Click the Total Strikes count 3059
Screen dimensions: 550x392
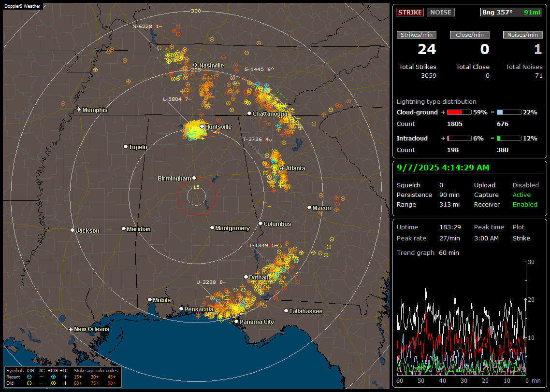tap(429, 76)
